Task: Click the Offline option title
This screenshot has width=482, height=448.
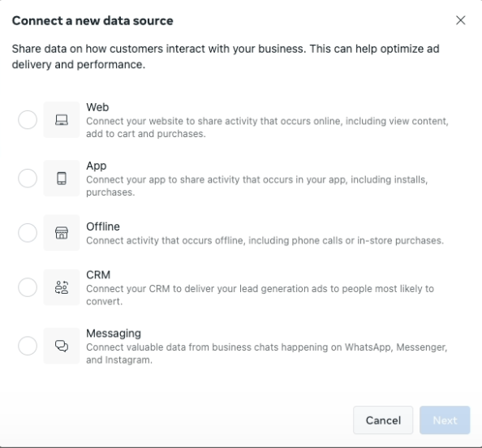Action: click(x=103, y=226)
